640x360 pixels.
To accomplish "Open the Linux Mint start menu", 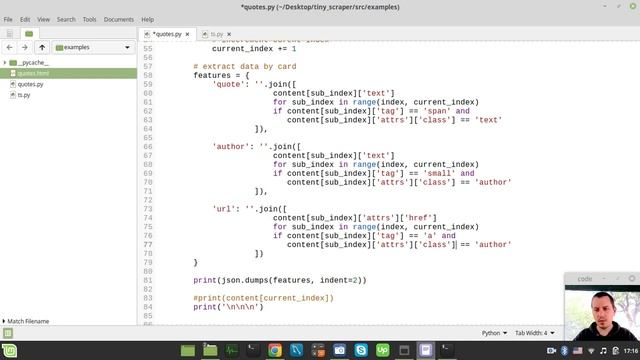I will (9, 351).
